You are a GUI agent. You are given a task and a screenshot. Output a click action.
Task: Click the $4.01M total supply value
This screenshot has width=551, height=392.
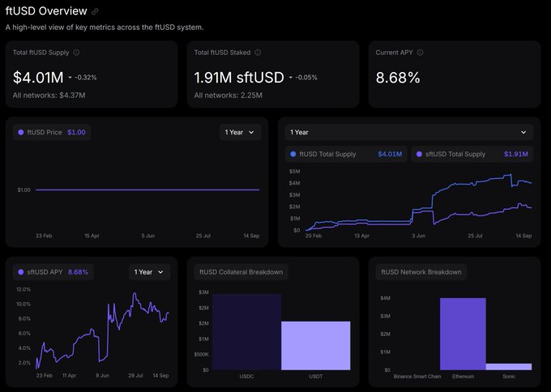[x=38, y=77]
